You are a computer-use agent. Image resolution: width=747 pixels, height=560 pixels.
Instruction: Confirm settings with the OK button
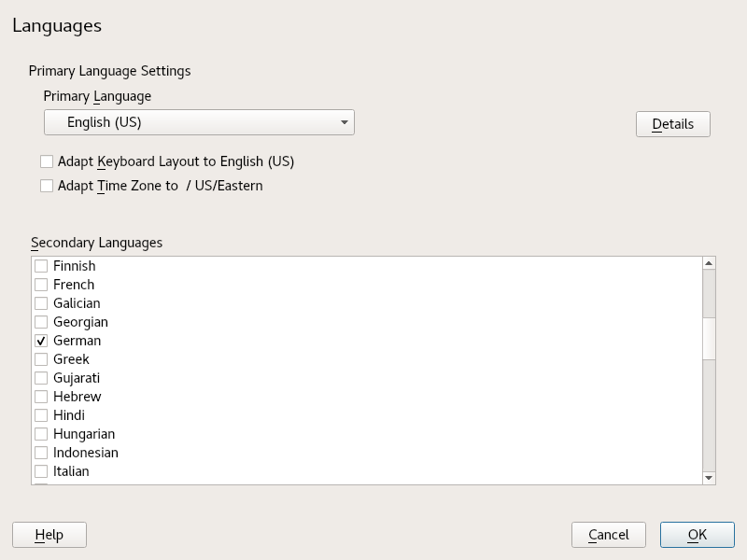tap(697, 535)
